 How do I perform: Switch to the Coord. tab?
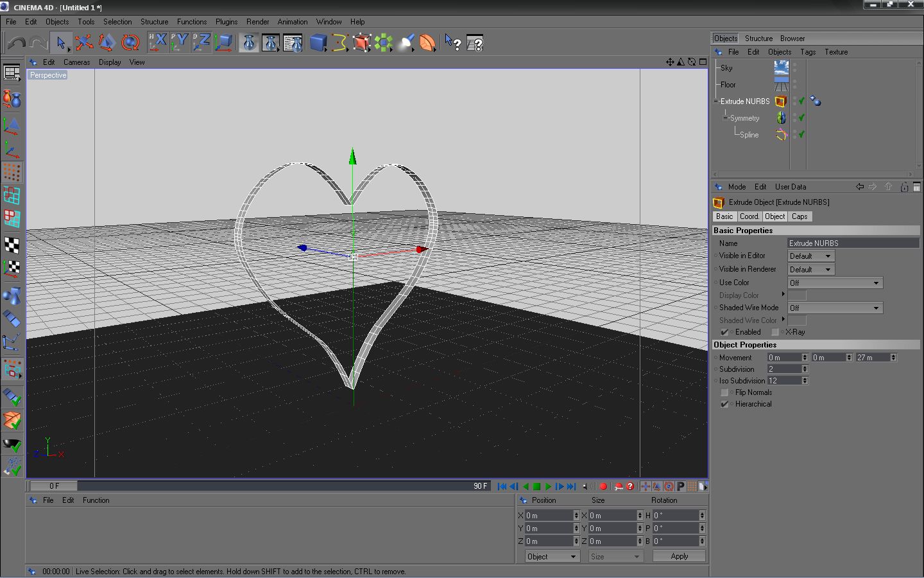[749, 216]
